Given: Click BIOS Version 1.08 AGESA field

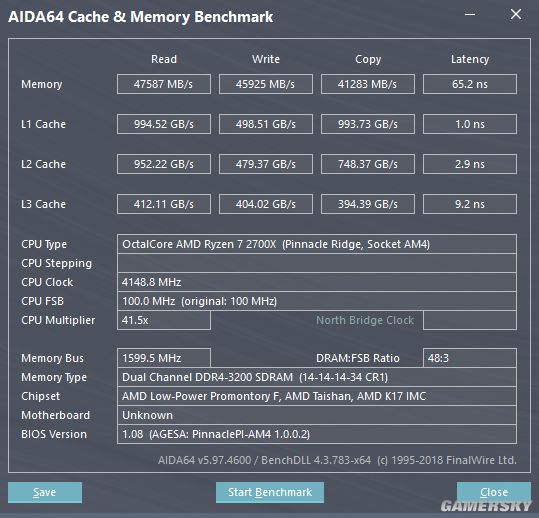Looking at the screenshot, I should click(317, 434).
